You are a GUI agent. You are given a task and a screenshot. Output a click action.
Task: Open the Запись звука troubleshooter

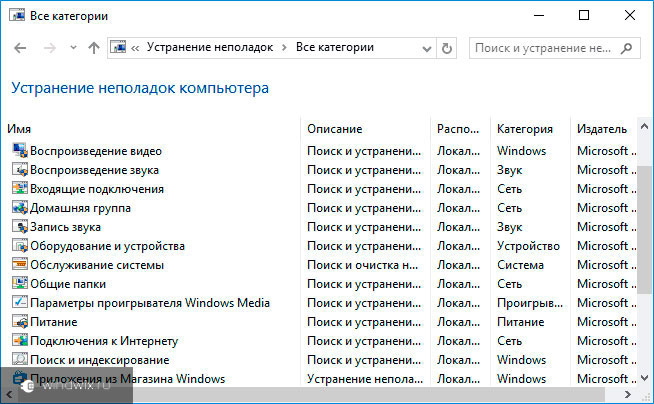[x=65, y=227]
